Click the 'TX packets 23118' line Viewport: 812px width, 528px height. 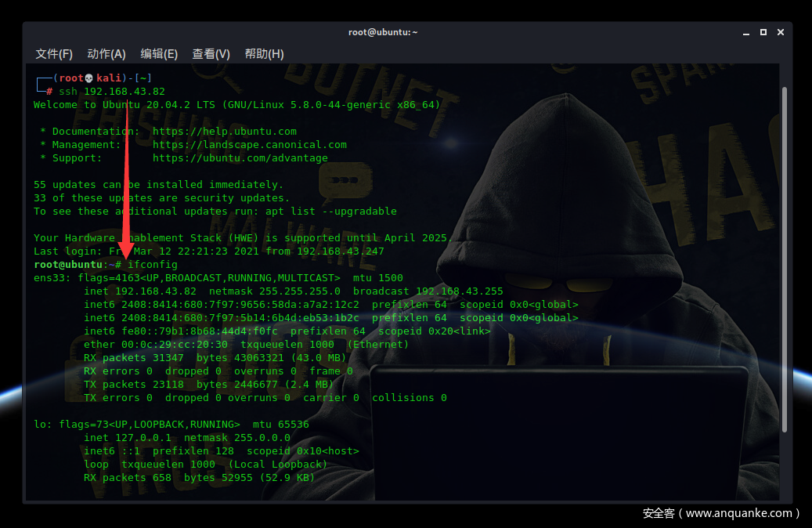click(x=209, y=385)
